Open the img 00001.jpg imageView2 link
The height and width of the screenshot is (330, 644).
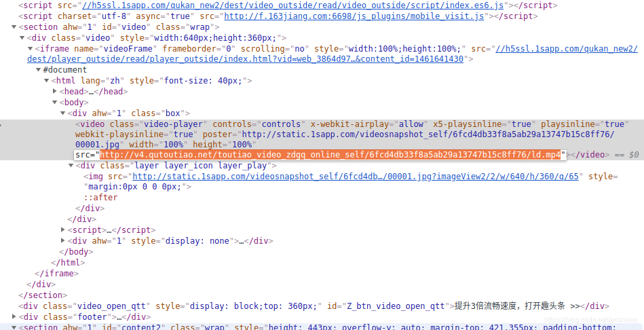coord(356,177)
